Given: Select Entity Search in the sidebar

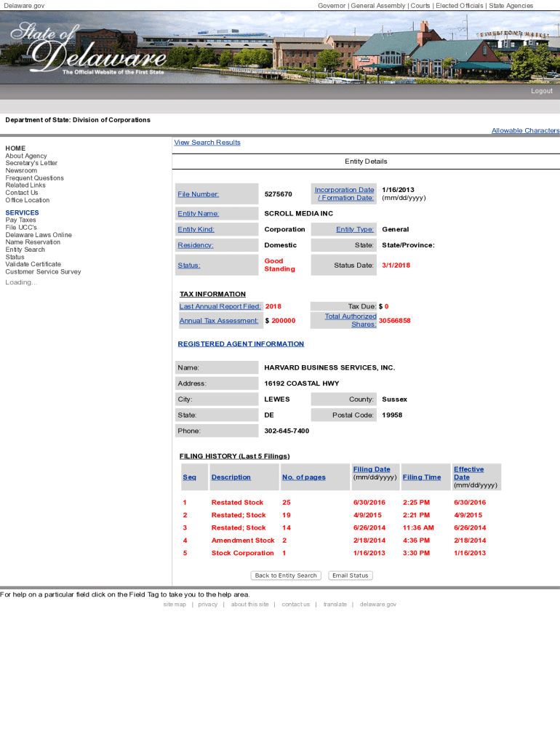Looking at the screenshot, I should coord(25,250).
